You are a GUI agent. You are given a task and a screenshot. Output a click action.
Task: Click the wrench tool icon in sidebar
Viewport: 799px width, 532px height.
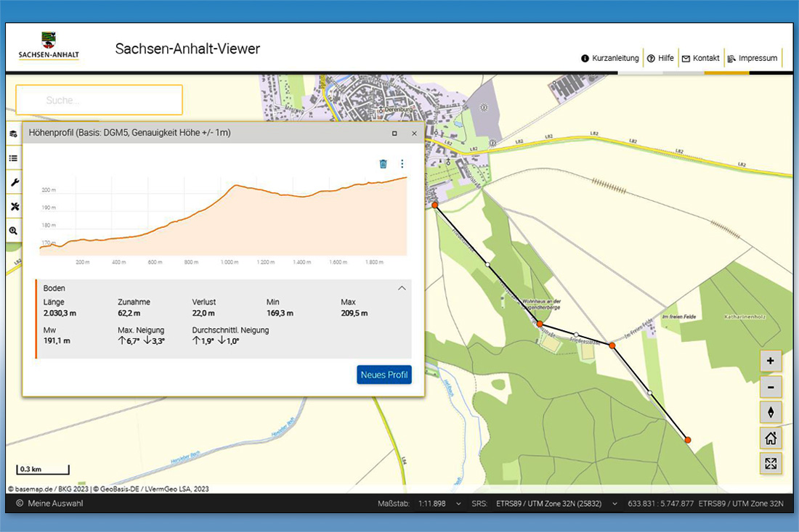[x=13, y=182]
